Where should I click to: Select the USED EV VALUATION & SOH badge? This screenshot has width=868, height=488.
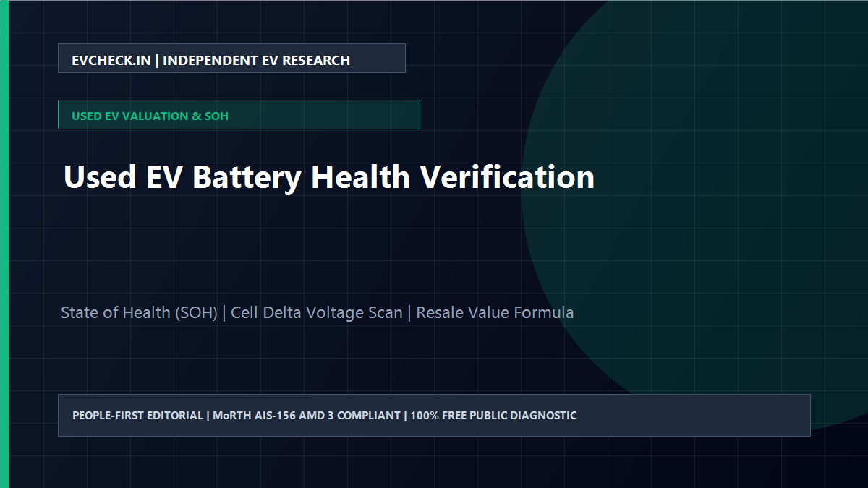239,115
